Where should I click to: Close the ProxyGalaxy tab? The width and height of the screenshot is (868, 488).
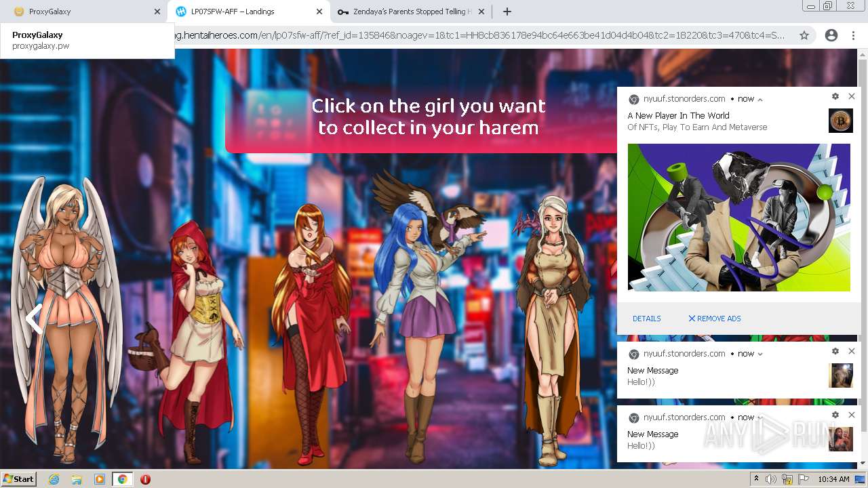(x=157, y=12)
